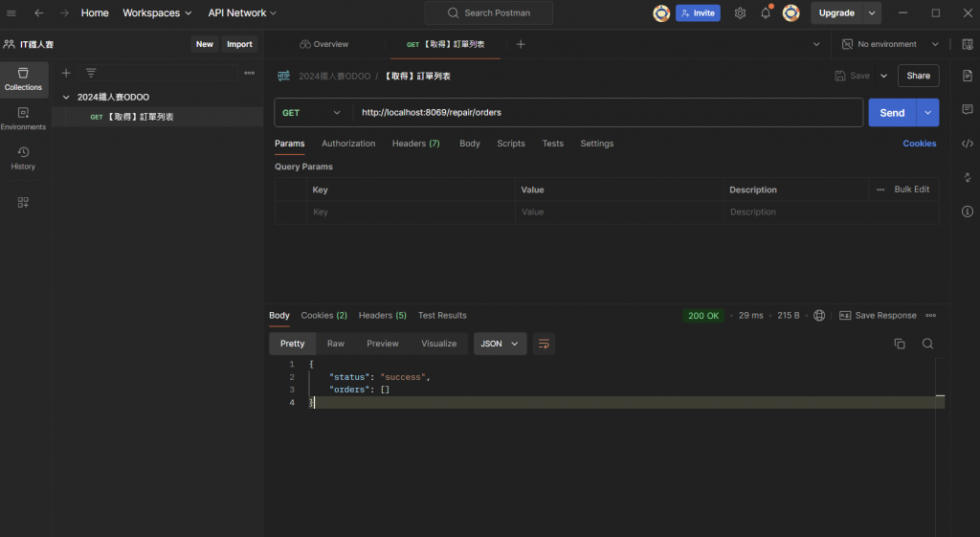Image resolution: width=980 pixels, height=537 pixels.
Task: Open the Info icon in right sidebar
Action: 968,212
